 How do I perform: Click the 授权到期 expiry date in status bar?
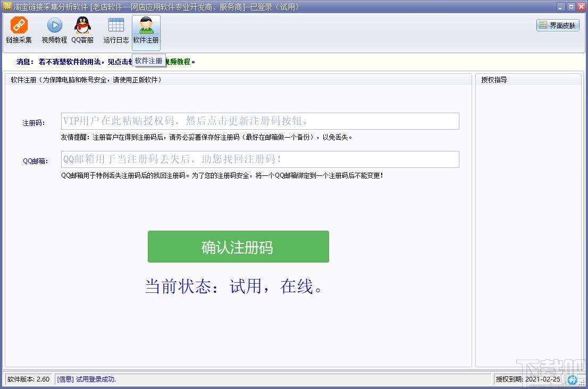click(528, 379)
